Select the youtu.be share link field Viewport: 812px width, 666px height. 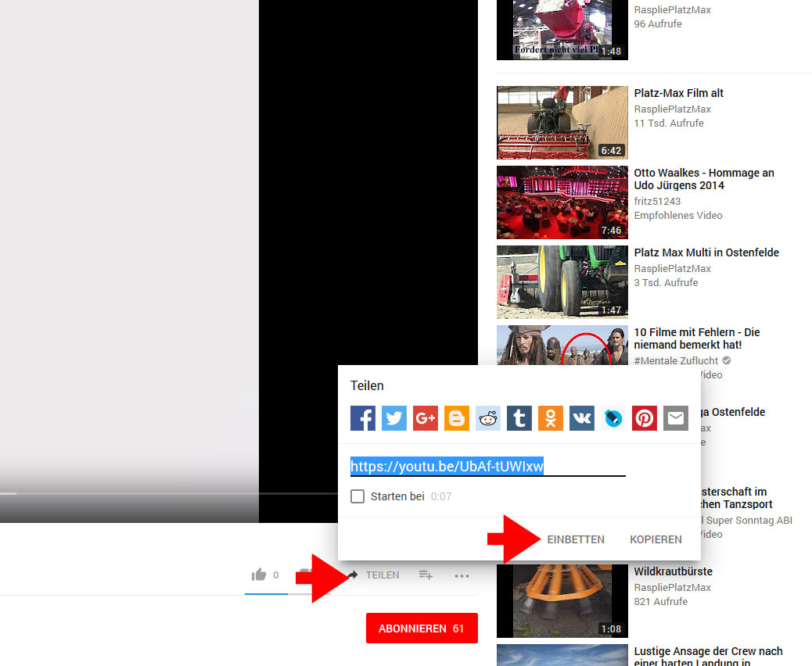(x=488, y=466)
